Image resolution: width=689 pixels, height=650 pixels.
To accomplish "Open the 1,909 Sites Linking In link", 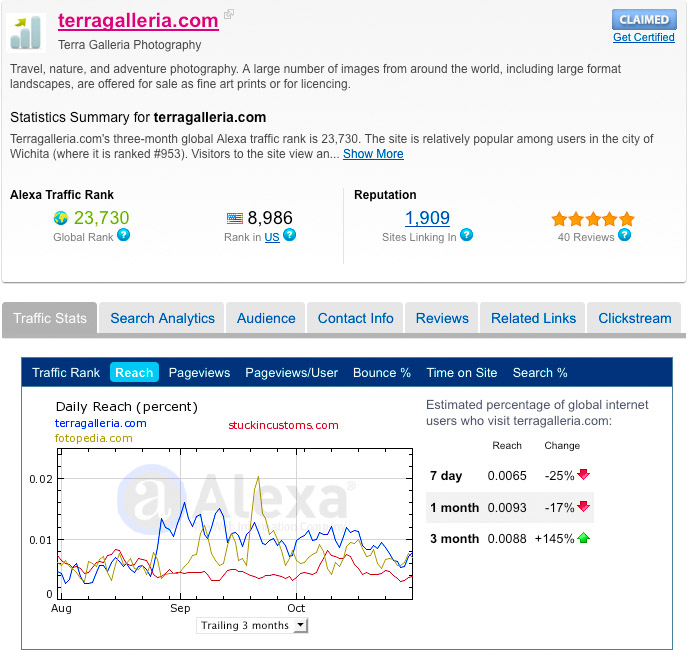I will pyautogui.click(x=427, y=218).
